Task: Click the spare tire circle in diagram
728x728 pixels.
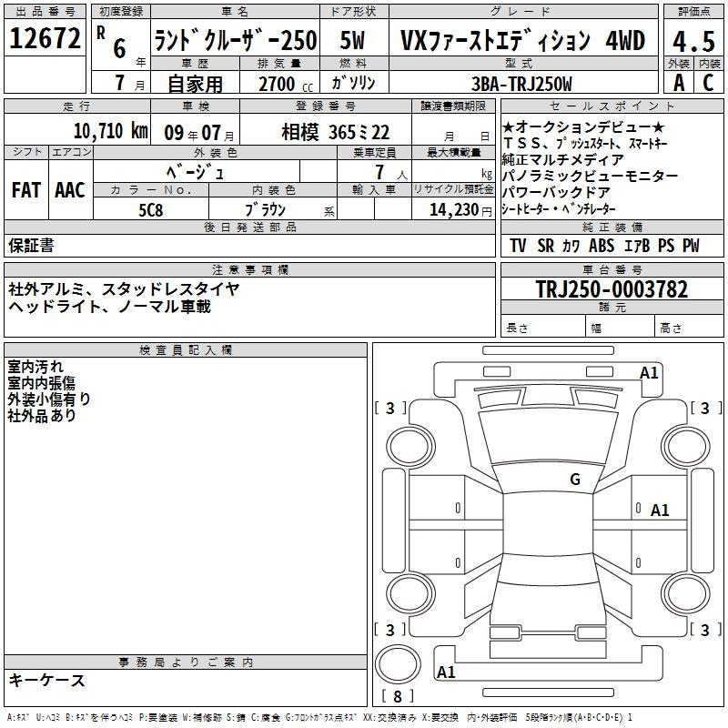Action: 397,666
